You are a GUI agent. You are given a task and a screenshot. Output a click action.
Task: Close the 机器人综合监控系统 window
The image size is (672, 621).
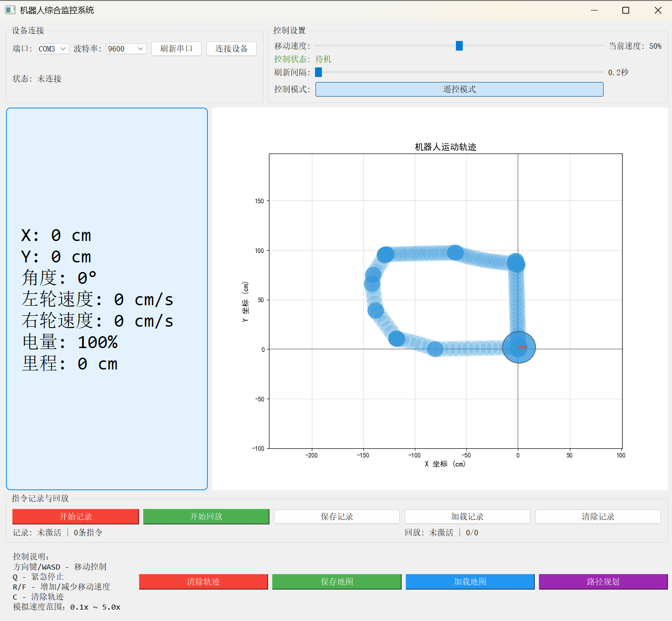click(x=658, y=10)
